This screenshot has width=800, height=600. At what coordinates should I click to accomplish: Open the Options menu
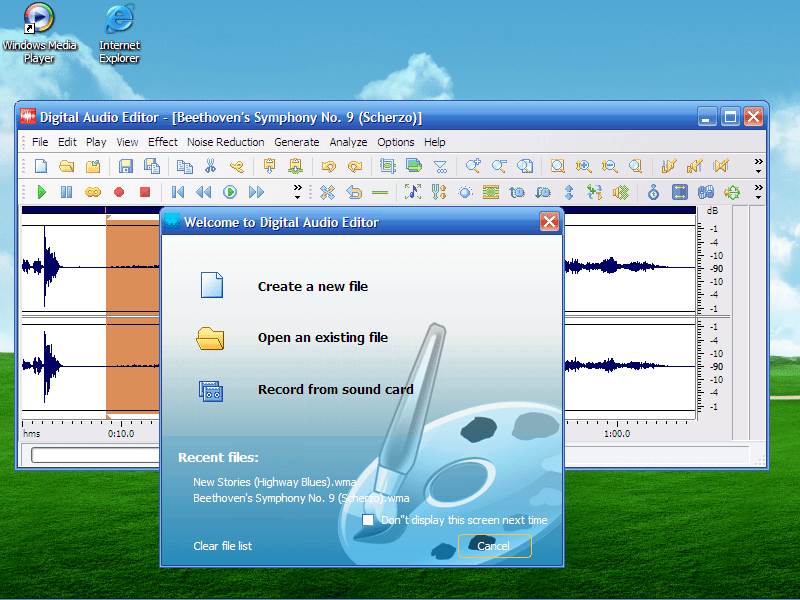coord(395,142)
